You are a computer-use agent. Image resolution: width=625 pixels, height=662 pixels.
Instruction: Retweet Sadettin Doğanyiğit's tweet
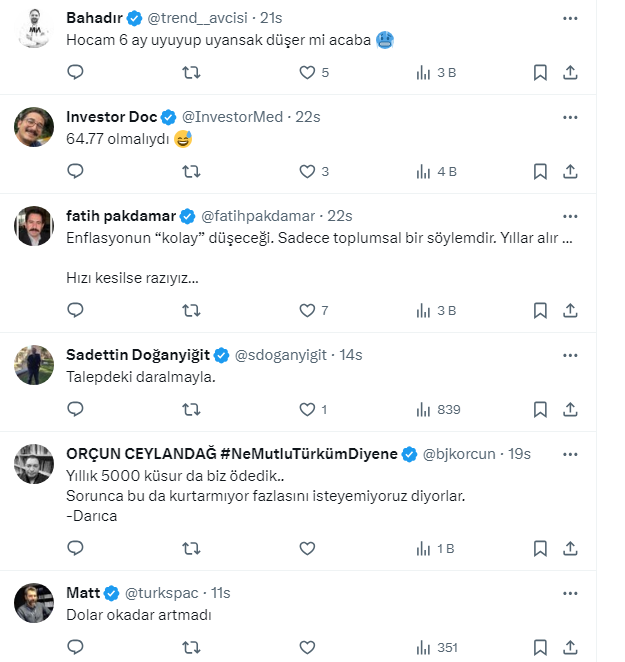(x=191, y=409)
